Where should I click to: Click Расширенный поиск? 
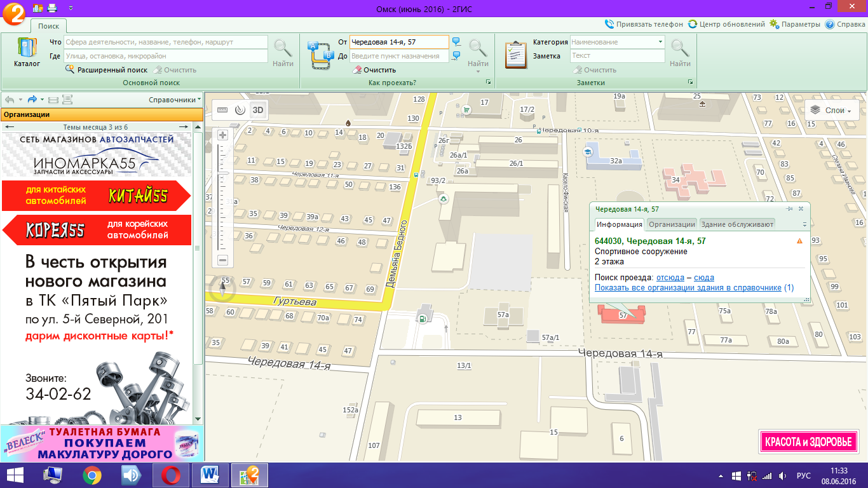(106, 70)
